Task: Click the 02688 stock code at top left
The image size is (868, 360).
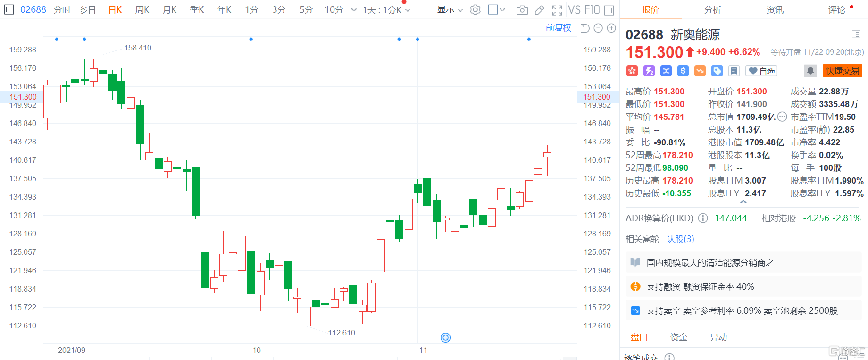Action: point(33,9)
